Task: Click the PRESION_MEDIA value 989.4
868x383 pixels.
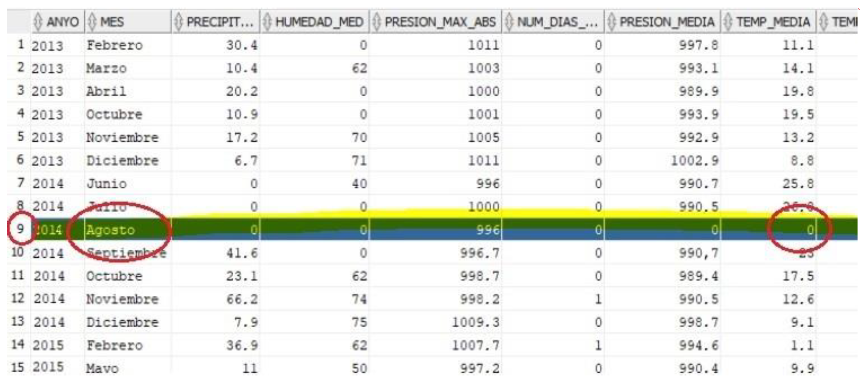Action: [699, 276]
